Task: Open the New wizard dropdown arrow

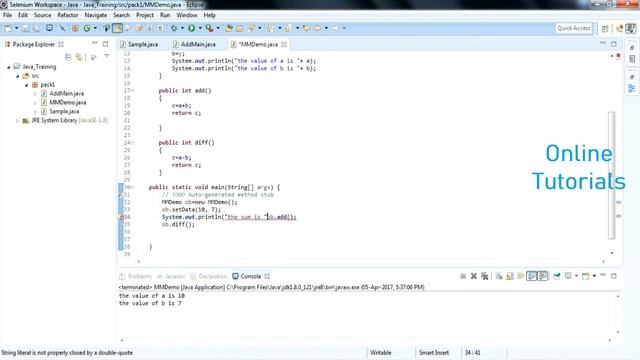Action: [16, 28]
